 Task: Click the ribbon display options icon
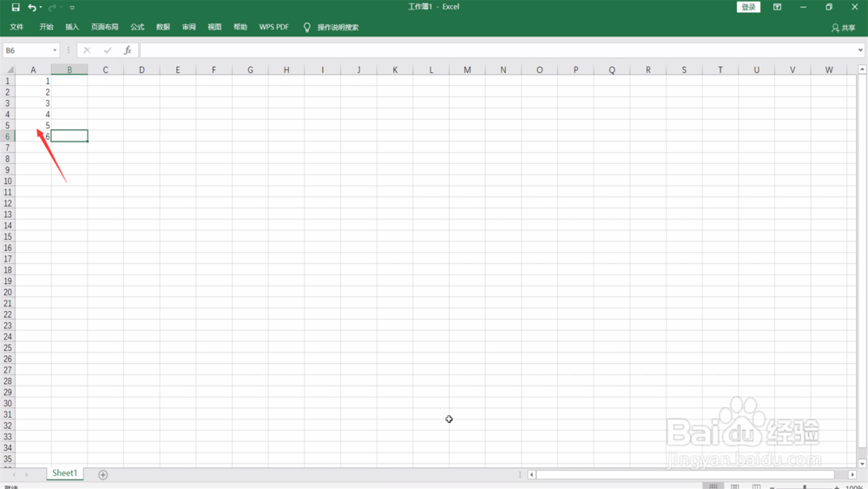tap(777, 7)
